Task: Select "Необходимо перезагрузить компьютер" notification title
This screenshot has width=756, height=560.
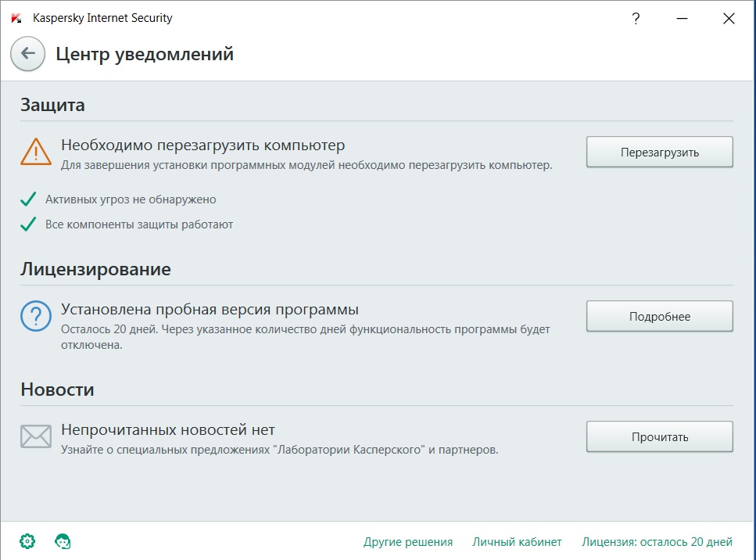Action: (x=203, y=145)
